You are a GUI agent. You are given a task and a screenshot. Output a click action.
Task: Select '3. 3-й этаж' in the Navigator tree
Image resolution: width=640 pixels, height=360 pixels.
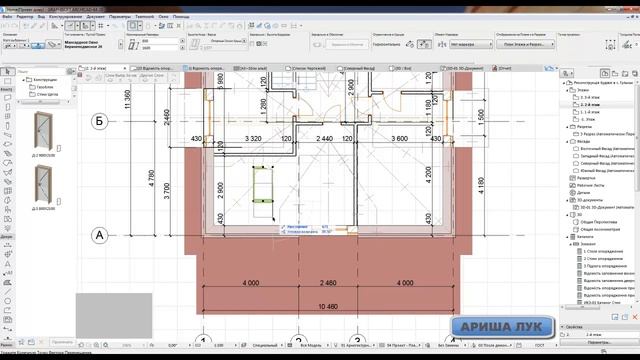tap(590, 97)
